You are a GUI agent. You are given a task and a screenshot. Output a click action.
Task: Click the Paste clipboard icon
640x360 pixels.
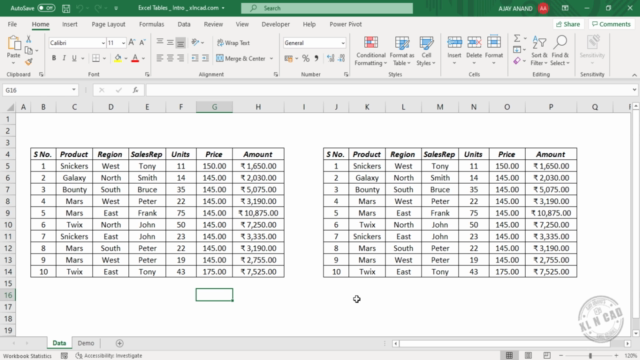13,43
